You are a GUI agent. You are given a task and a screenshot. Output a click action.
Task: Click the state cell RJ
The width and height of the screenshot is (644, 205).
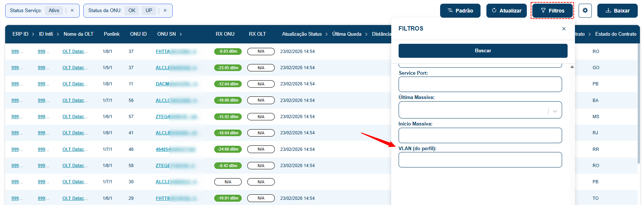(x=595, y=133)
